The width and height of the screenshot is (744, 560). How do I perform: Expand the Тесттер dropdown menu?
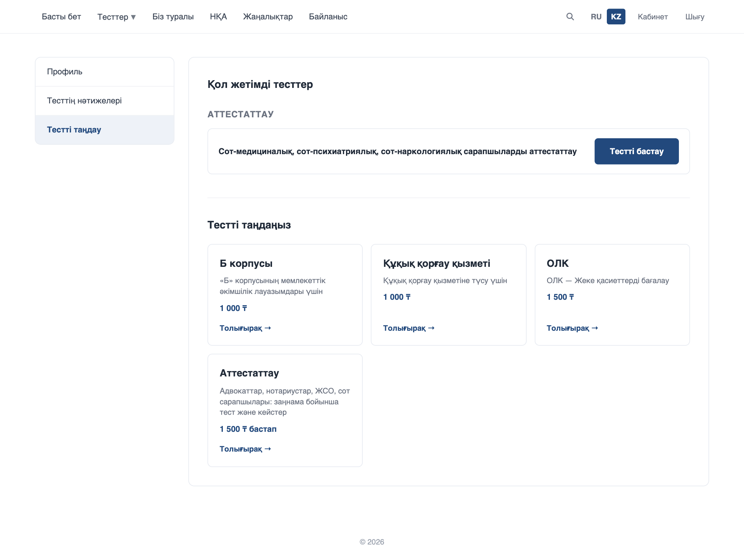117,17
